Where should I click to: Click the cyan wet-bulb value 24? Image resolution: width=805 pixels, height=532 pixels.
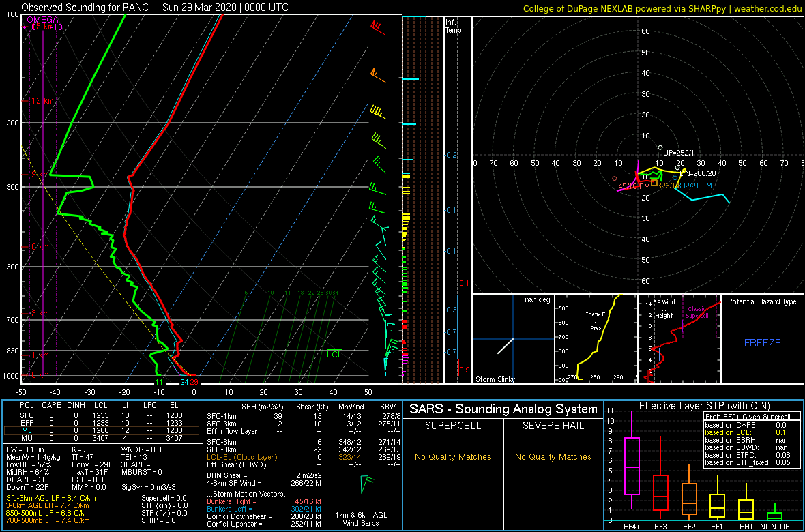(184, 381)
